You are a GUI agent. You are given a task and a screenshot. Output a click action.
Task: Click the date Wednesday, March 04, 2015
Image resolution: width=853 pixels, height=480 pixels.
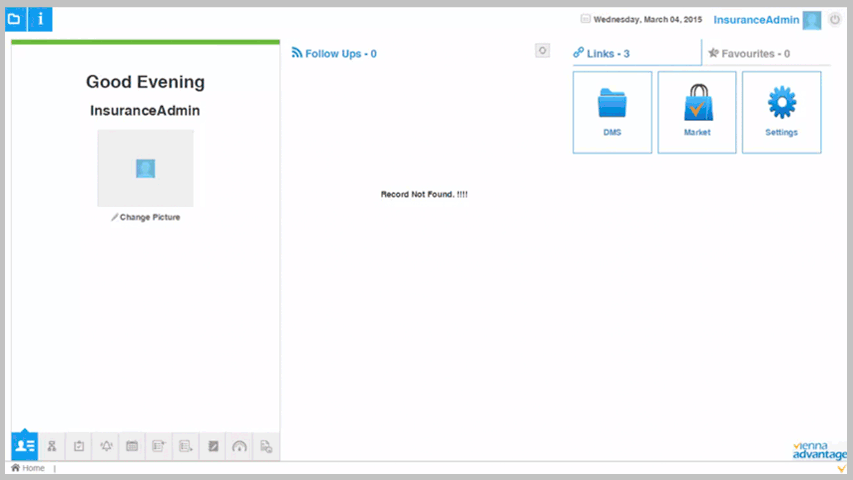click(x=647, y=20)
